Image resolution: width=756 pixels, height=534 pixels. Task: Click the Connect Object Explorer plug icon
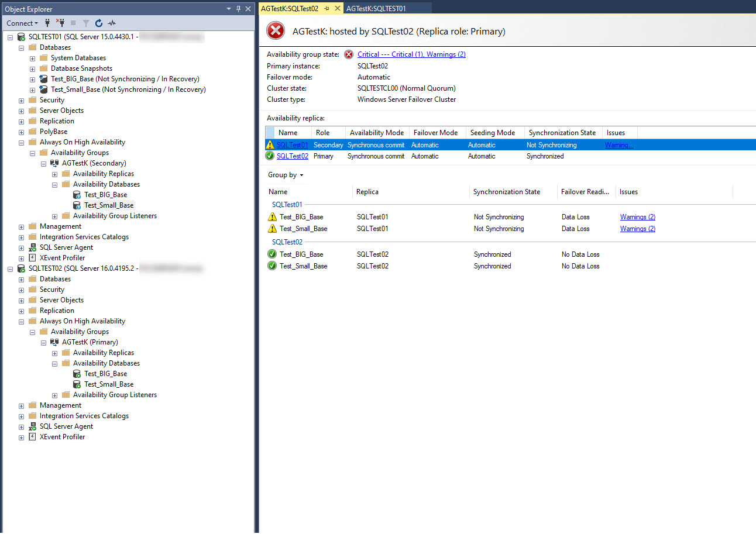pos(47,23)
